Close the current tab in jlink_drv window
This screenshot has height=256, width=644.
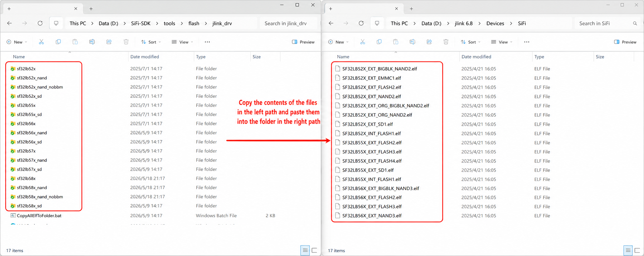pyautogui.click(x=76, y=9)
